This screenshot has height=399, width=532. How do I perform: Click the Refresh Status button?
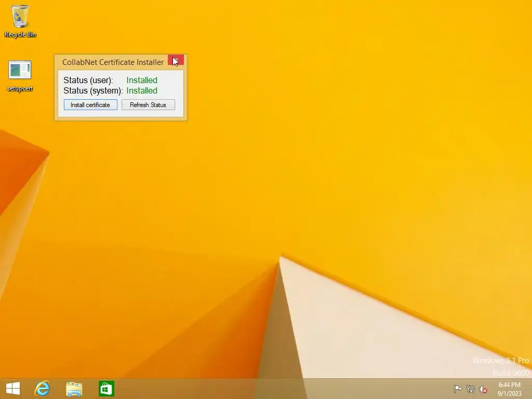(148, 105)
